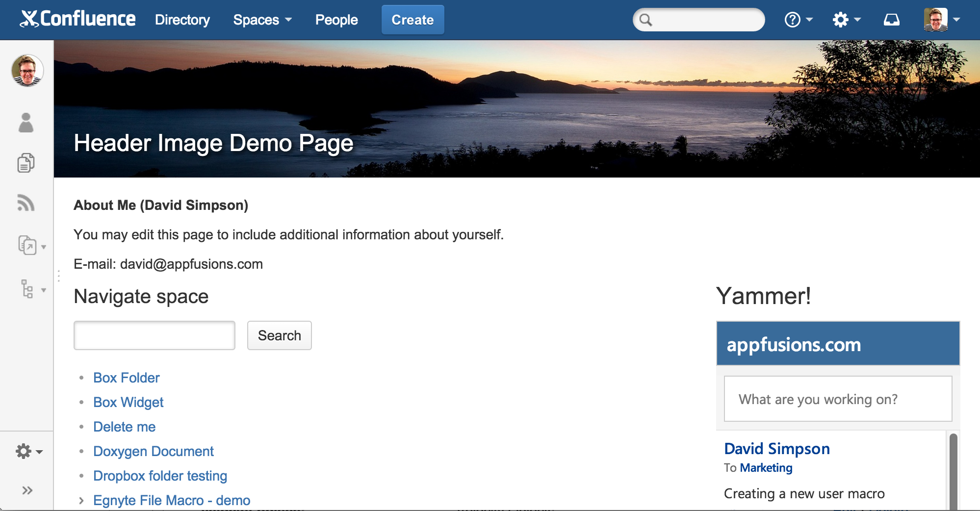Open the Box Widget page link
The height and width of the screenshot is (511, 980).
coord(129,402)
